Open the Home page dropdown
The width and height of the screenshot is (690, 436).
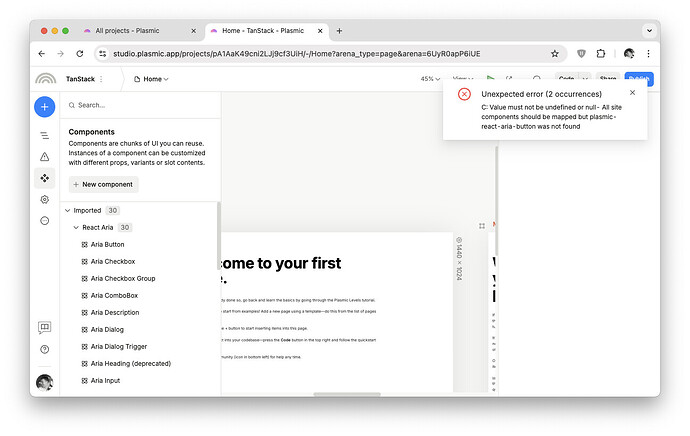click(x=156, y=79)
